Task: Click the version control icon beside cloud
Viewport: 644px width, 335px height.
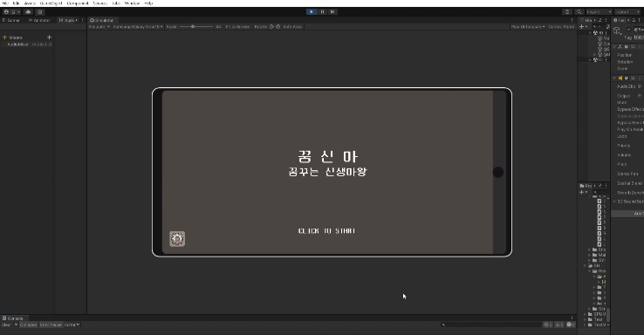Action: point(40,12)
